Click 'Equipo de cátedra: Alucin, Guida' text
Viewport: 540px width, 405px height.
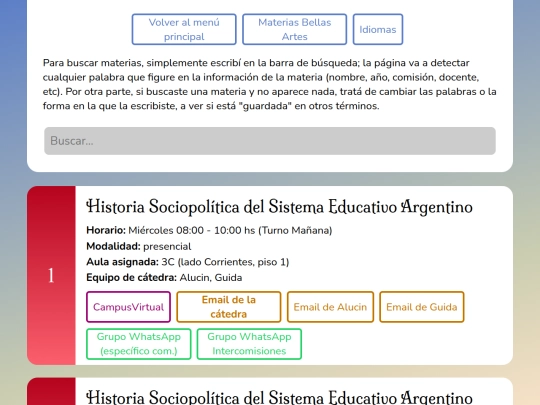click(164, 278)
